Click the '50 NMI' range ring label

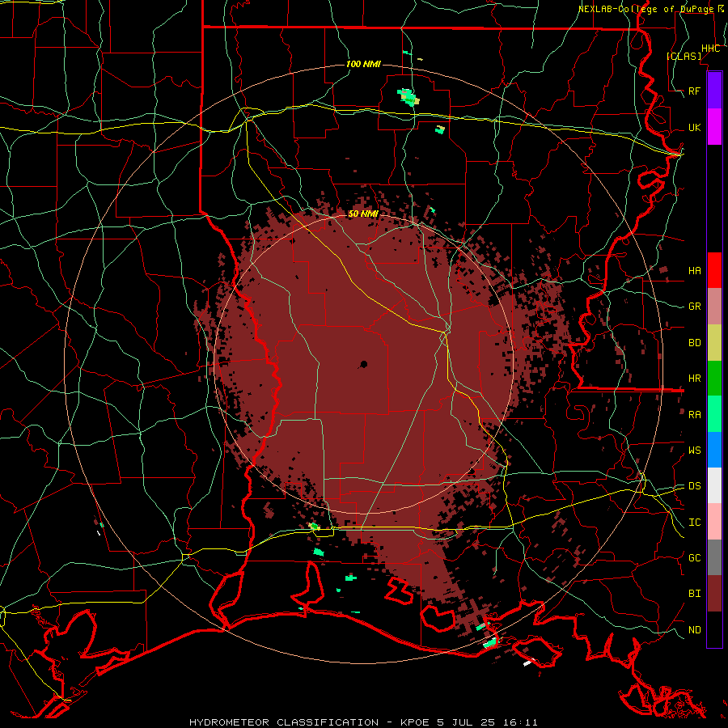click(363, 214)
